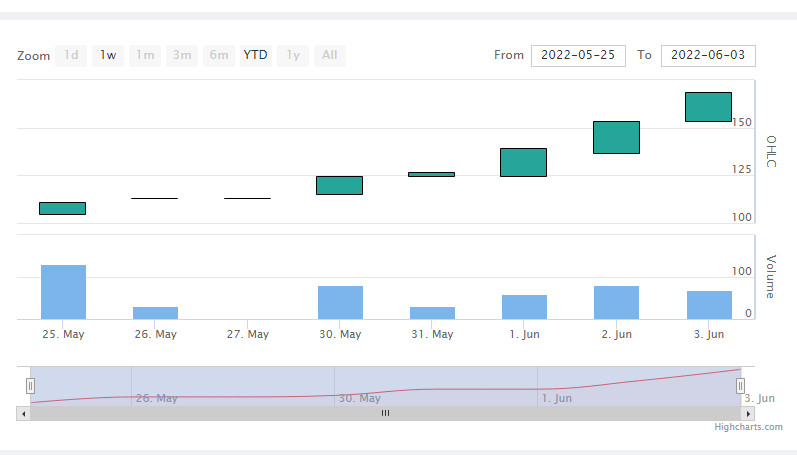This screenshot has width=797, height=455.
Task: Click the scrollbar thumb grip in navigator
Action: click(385, 413)
